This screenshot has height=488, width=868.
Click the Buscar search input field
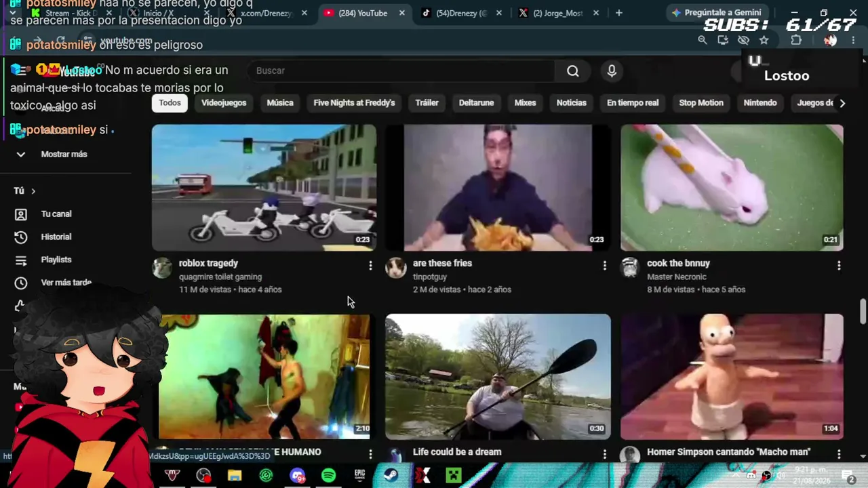pos(400,70)
